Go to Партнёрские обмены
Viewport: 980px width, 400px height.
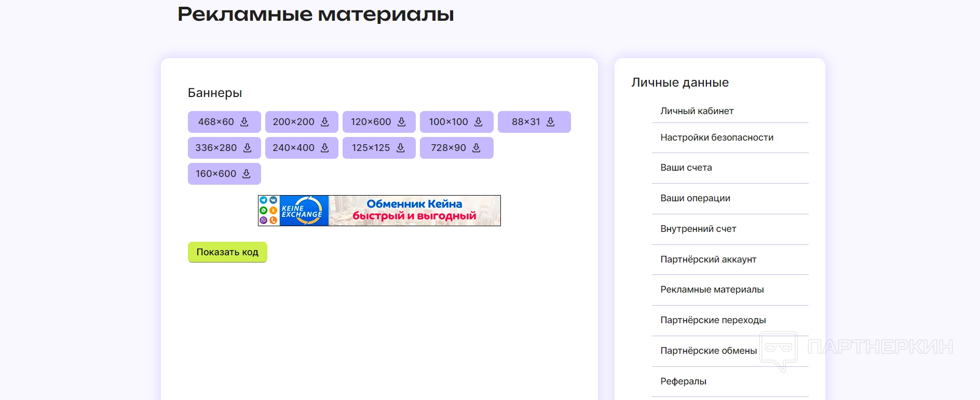(x=709, y=351)
